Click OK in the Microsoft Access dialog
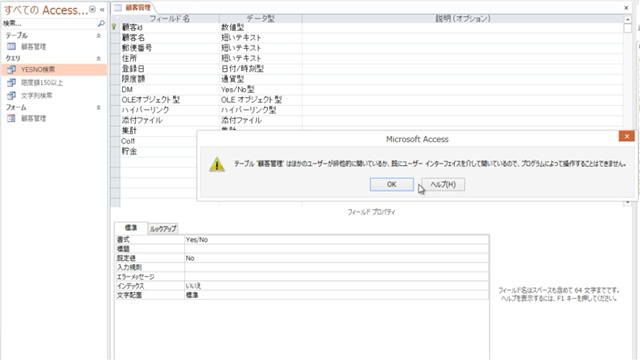The width and height of the screenshot is (640, 360). pyautogui.click(x=391, y=184)
